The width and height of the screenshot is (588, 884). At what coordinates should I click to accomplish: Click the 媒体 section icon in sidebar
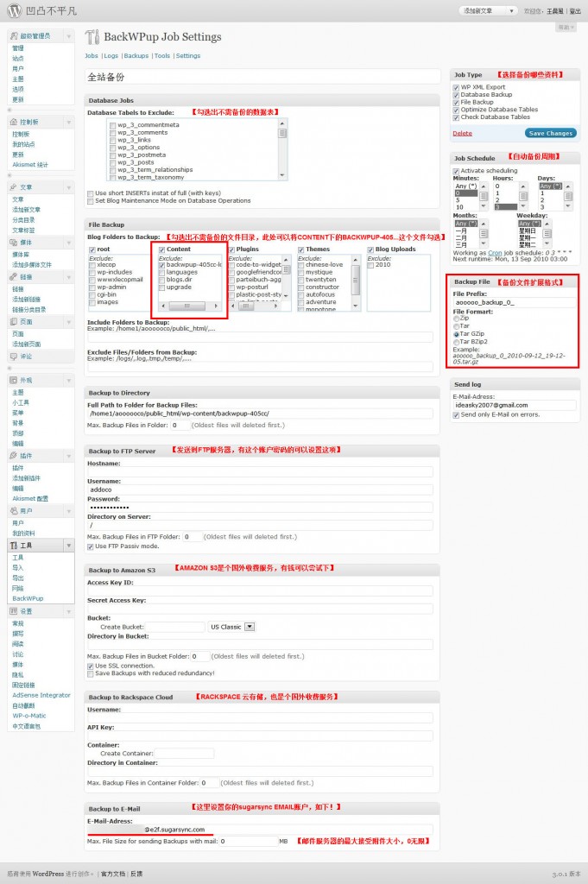click(14, 243)
